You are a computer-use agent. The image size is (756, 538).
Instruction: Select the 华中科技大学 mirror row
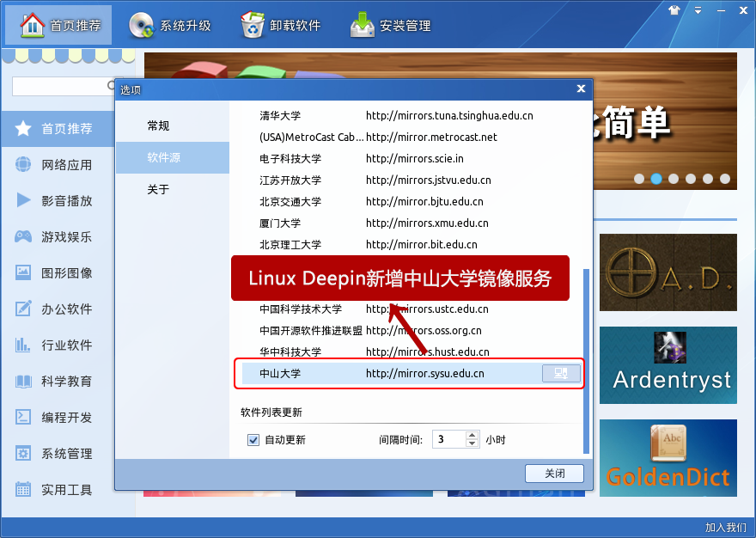point(412,352)
